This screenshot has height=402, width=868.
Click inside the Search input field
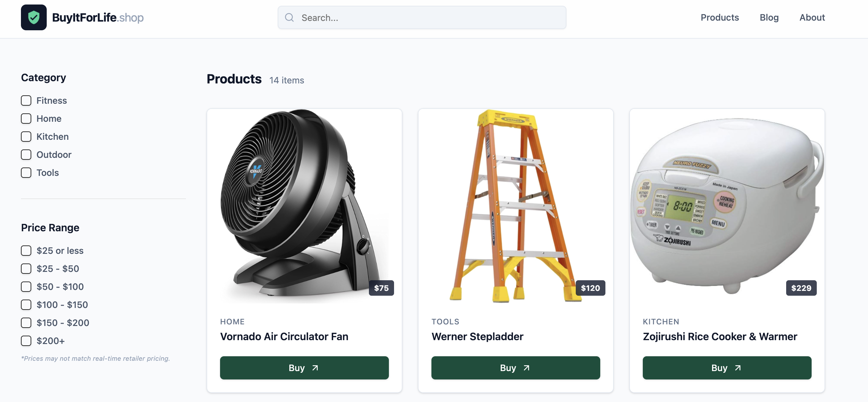coord(421,17)
